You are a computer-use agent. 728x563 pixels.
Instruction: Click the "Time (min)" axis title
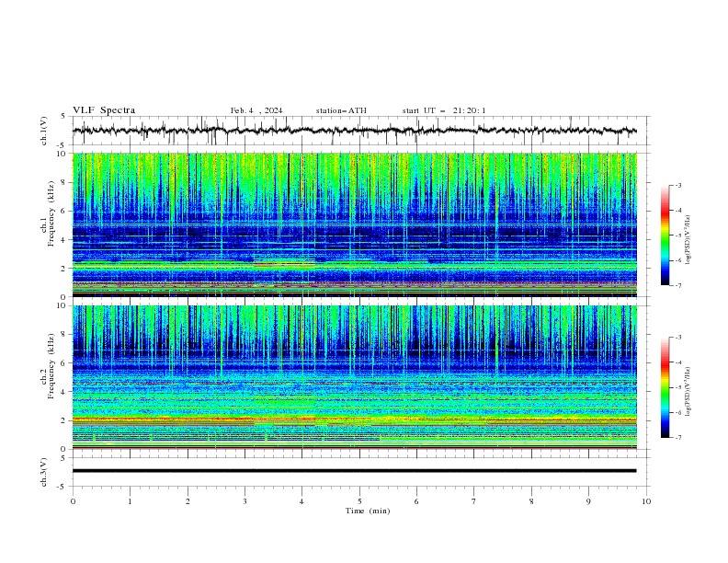368,511
